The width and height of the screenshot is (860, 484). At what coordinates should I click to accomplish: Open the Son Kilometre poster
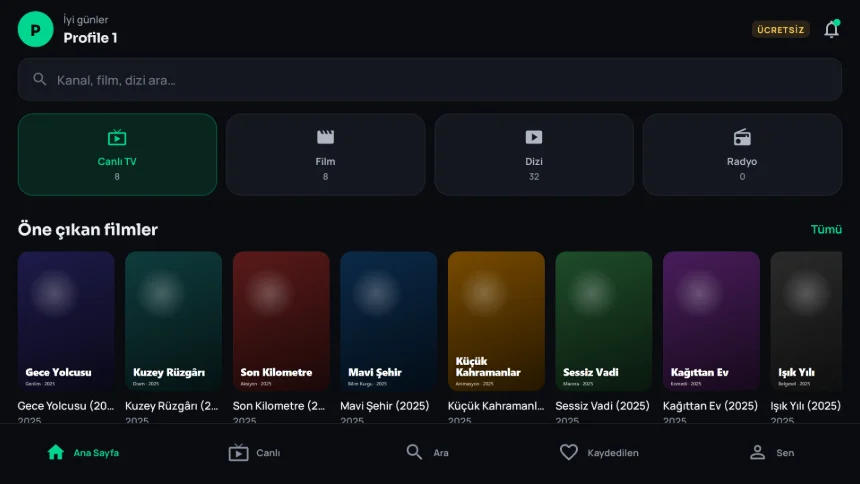(281, 321)
